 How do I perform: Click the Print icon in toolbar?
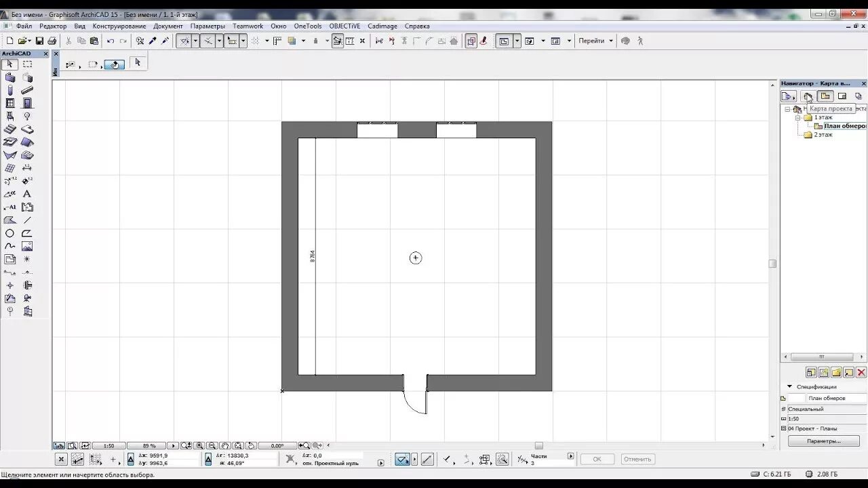click(52, 41)
